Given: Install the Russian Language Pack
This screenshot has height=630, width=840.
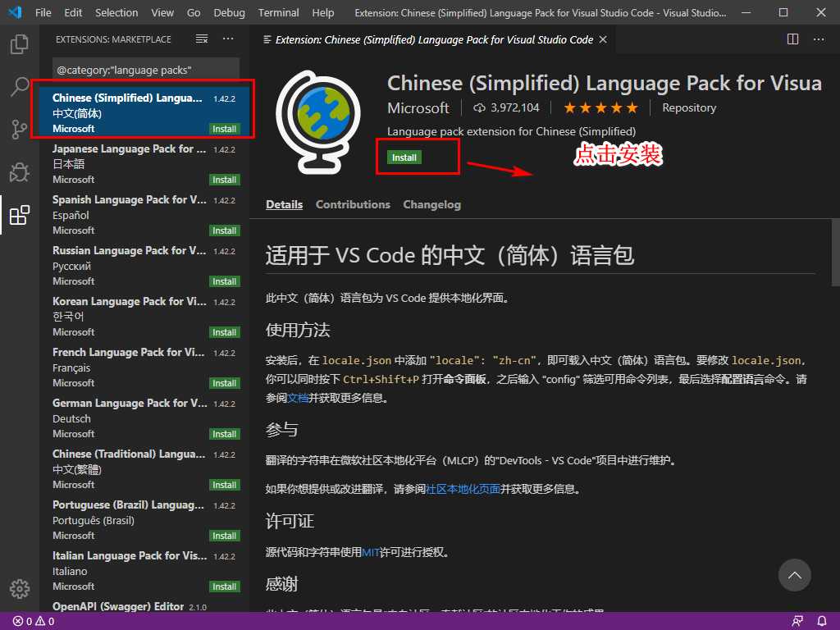Looking at the screenshot, I should click(224, 282).
